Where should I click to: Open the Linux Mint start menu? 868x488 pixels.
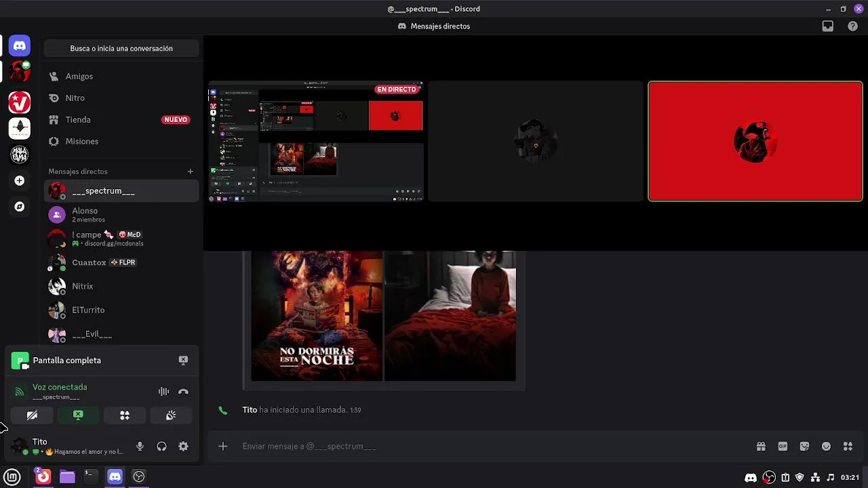(12, 476)
